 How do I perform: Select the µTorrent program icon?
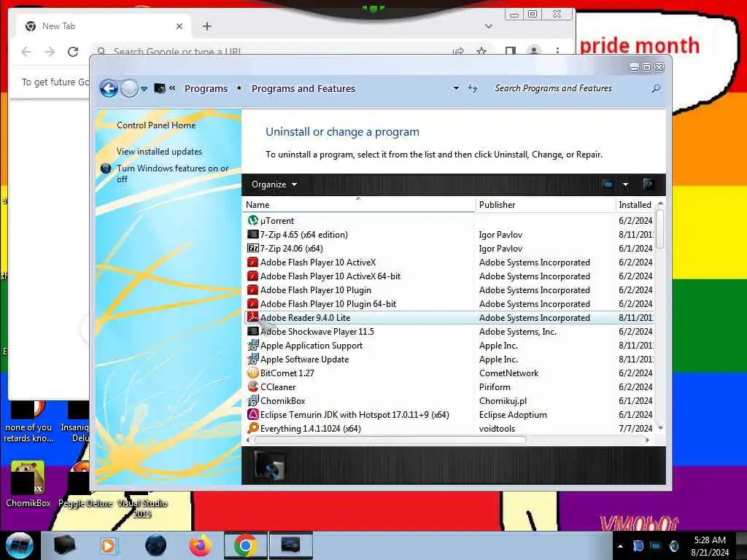pyautogui.click(x=252, y=220)
